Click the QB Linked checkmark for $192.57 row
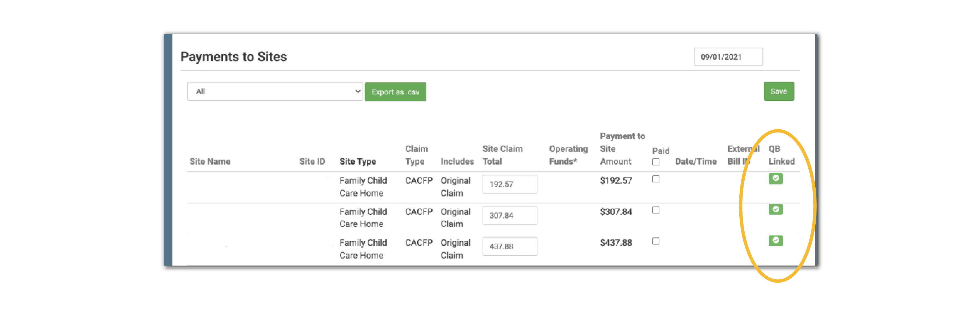This screenshot has width=980, height=327. click(775, 178)
